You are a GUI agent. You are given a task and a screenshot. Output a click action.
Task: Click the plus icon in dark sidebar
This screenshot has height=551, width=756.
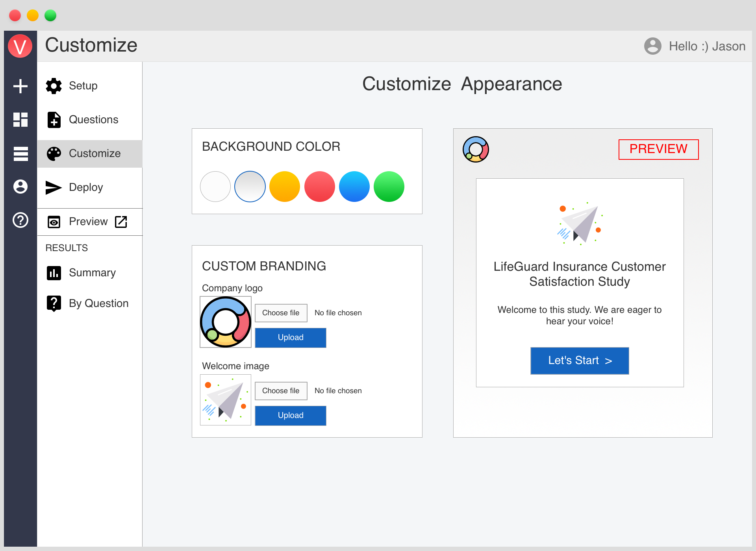(x=20, y=86)
